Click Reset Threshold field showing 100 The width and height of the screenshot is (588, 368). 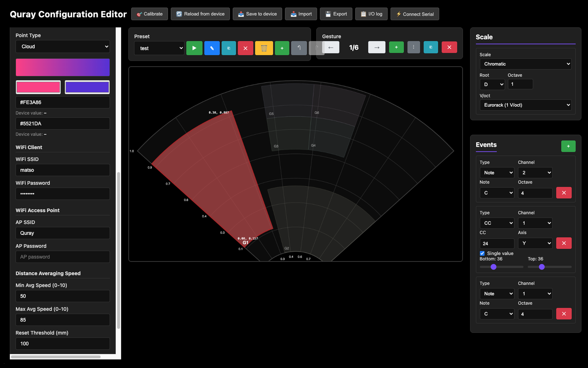coord(63,344)
